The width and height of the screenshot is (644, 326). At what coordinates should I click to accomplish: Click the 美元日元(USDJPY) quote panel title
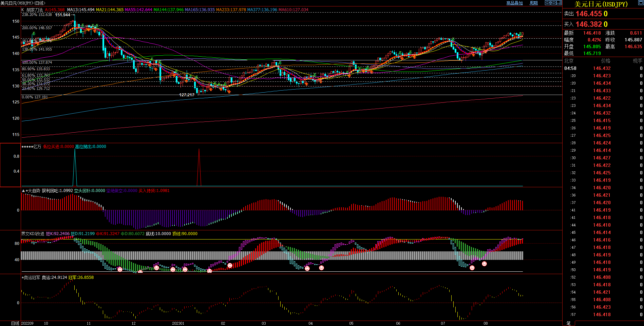click(x=601, y=4)
